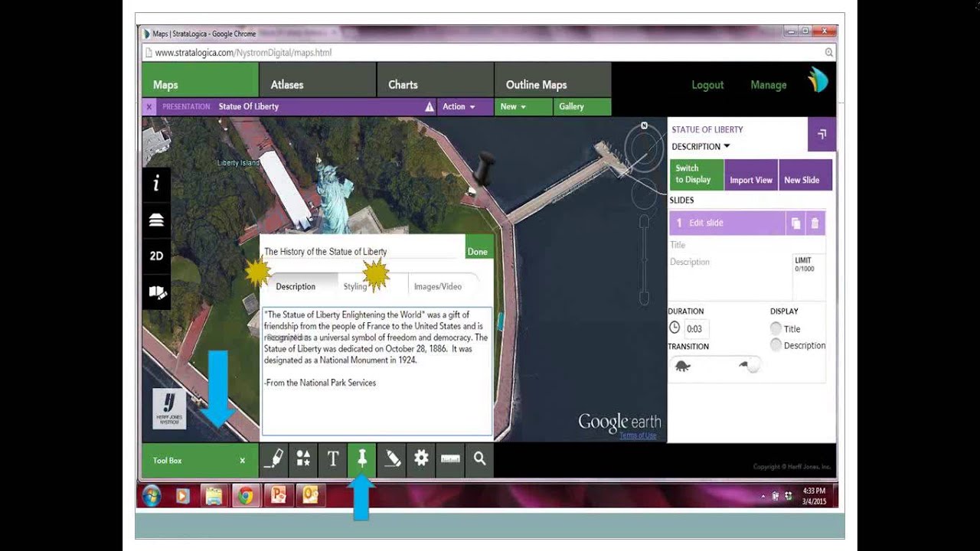Screen dimensions: 980x551
Task: Click the Statue Of Liberty presentation name
Action: click(x=249, y=107)
